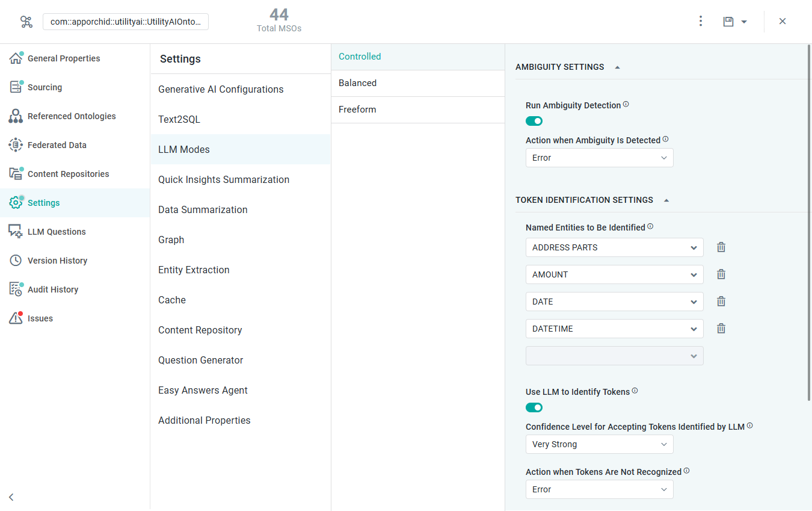Image resolution: width=812 pixels, height=511 pixels.
Task: Click the right panel vertical scrollbar
Action: (x=809, y=223)
